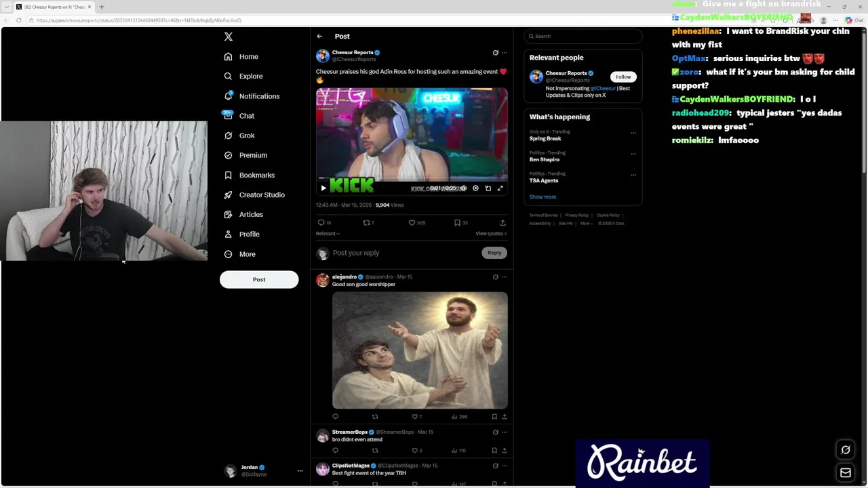Screen dimensions: 868x488
Task: Open the Relevant sort dropdown
Action: pos(328,234)
